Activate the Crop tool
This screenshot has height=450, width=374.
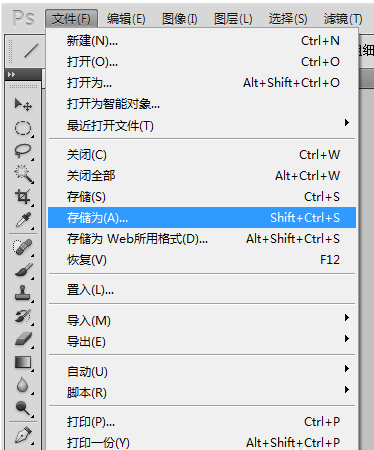tap(23, 197)
